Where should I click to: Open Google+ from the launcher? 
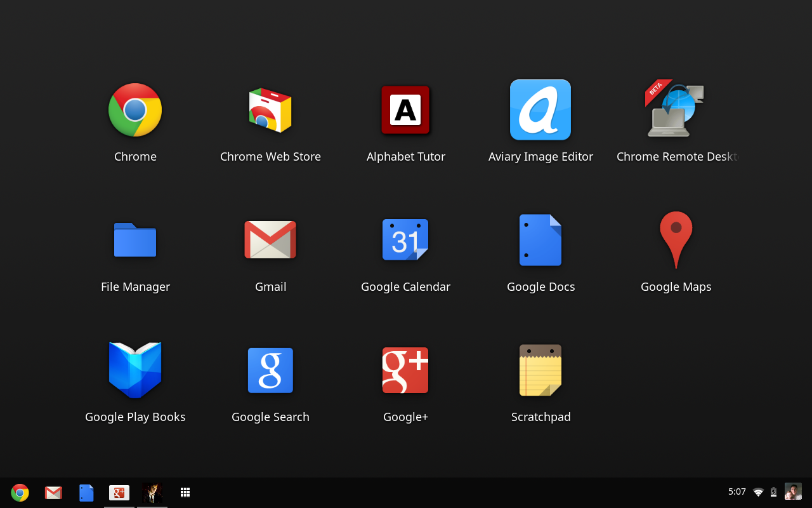click(x=405, y=370)
